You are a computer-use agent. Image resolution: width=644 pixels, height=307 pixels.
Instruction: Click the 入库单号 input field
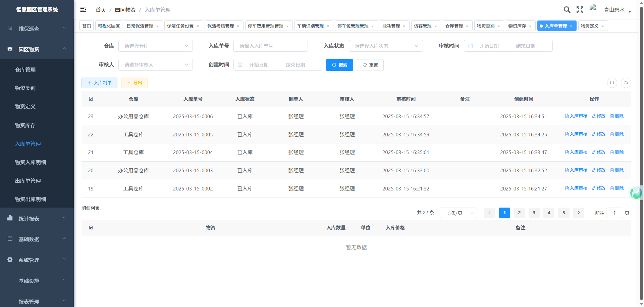(270, 46)
